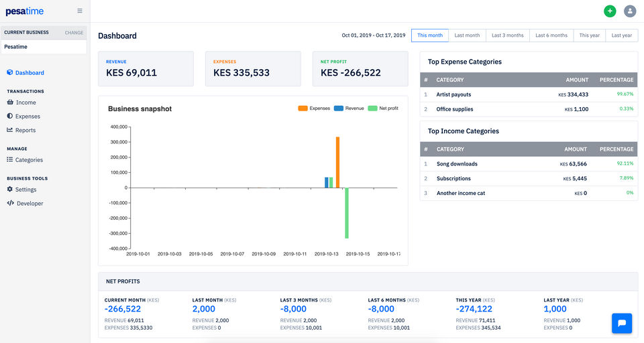The width and height of the screenshot is (644, 343).
Task: Click the orange expenses bar in chart
Action: pos(338,163)
